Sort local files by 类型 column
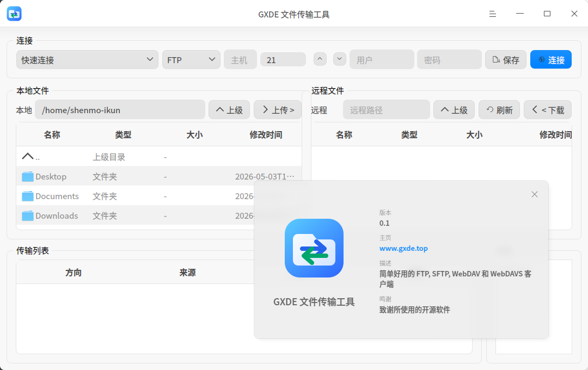 coord(123,134)
